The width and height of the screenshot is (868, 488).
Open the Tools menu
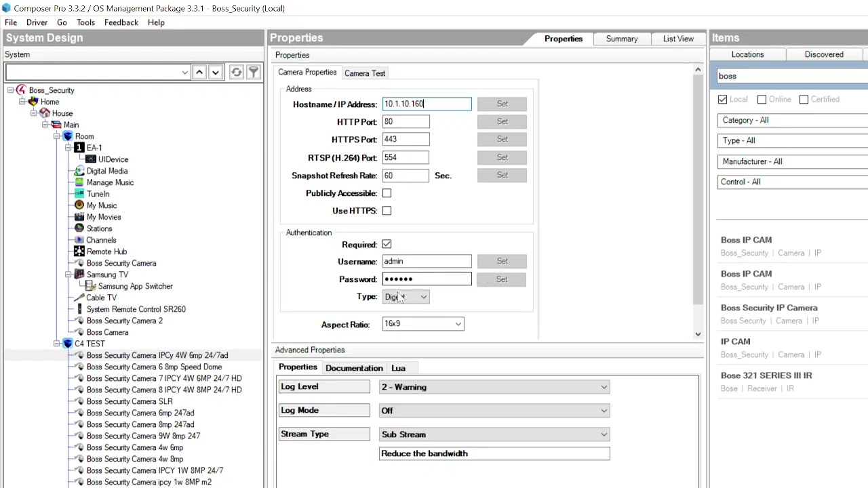tap(85, 22)
